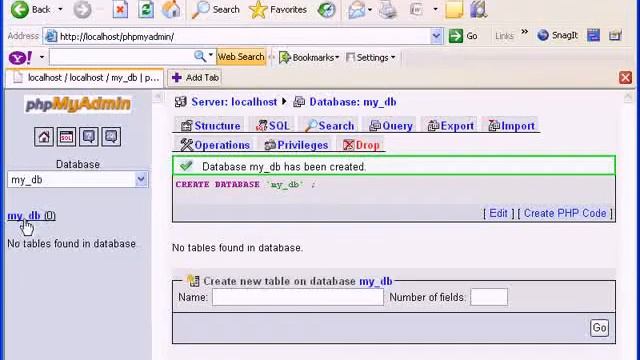
Task: Click the phpMyAdmin logo
Action: [x=78, y=104]
